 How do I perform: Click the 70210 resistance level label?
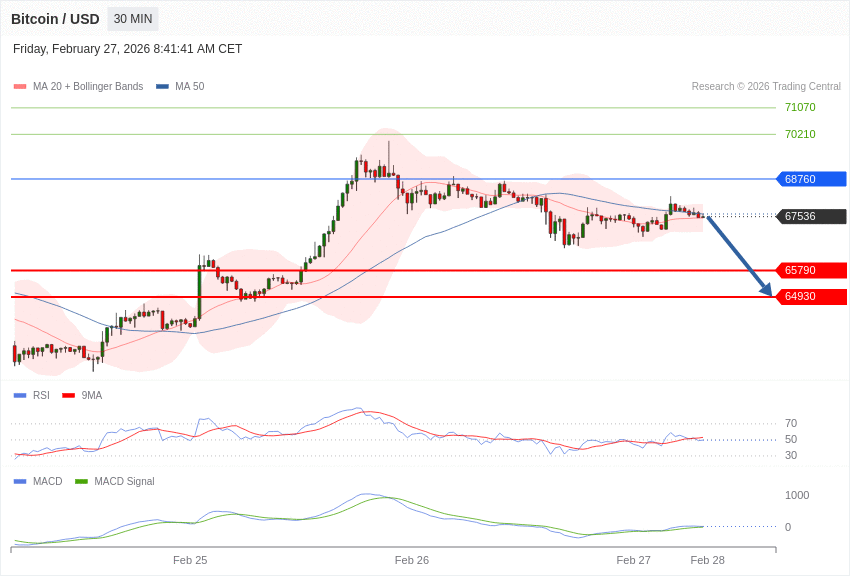click(x=800, y=134)
